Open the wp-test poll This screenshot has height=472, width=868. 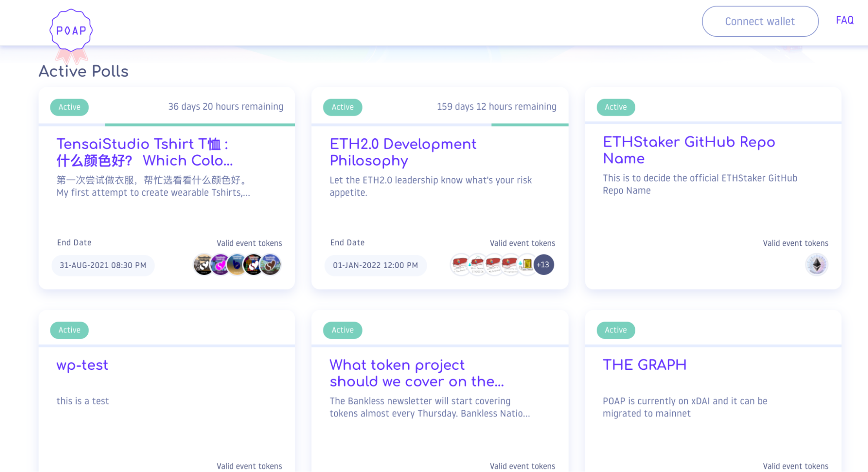pos(82,365)
